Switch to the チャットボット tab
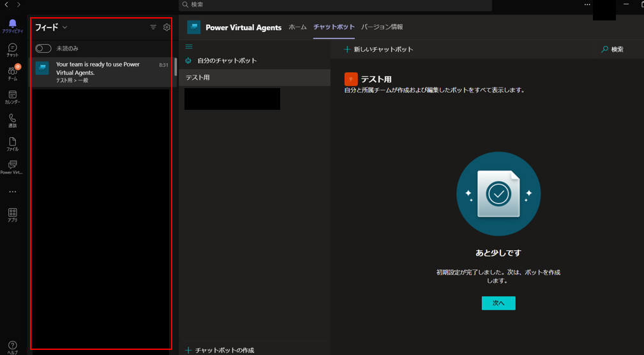Viewport: 644px width, 355px height. [x=334, y=27]
